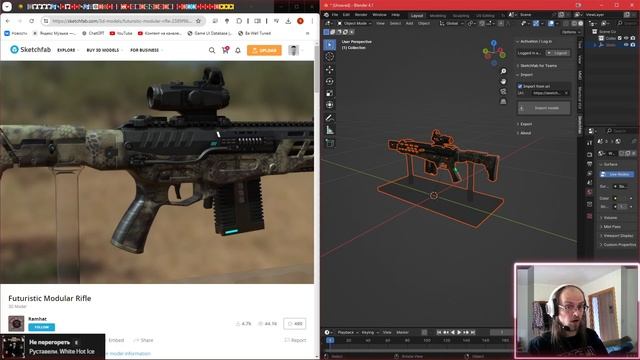Open Render properties tab in Properties editor
Image resolution: width=640 pixels, height=360 pixels.
[589, 155]
